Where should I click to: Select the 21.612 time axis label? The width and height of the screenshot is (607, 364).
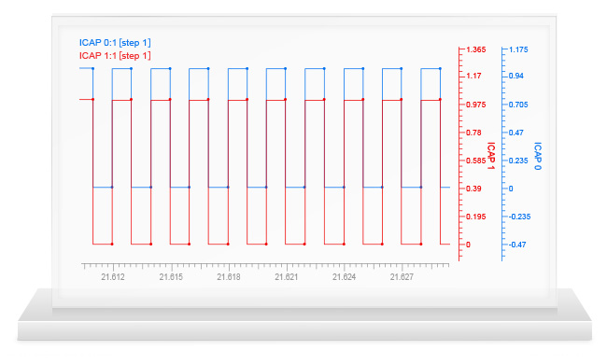(113, 277)
